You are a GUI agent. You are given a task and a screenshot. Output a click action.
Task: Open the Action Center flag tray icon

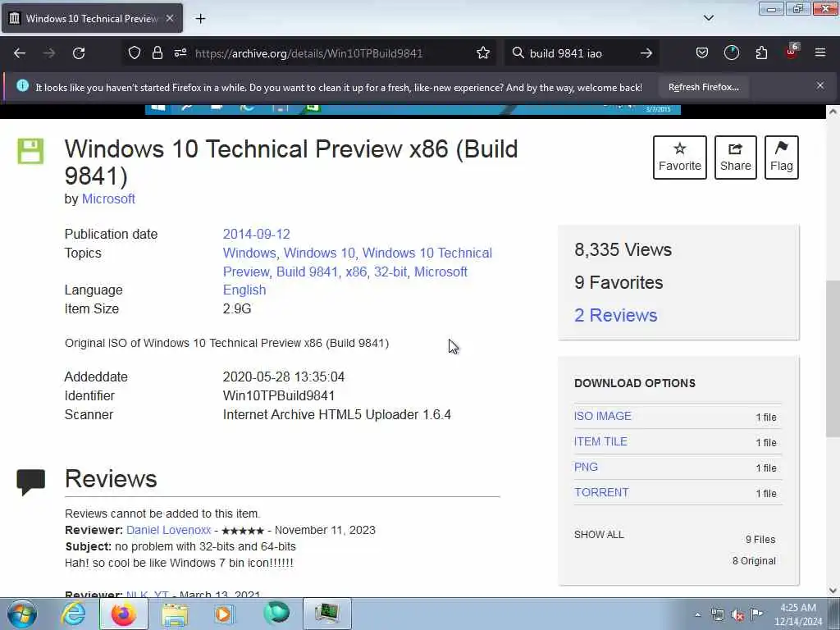tap(757, 614)
